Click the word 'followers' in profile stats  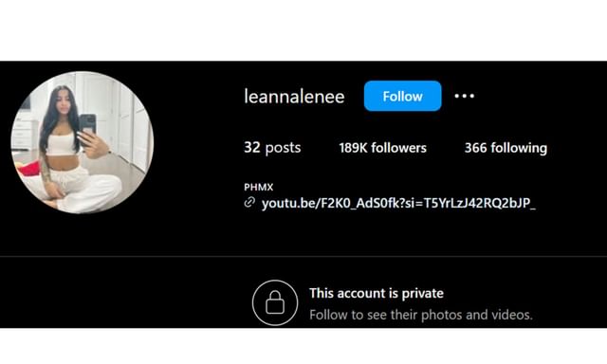pyautogui.click(x=398, y=148)
